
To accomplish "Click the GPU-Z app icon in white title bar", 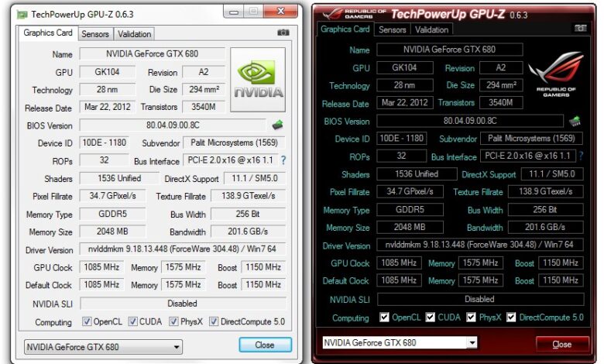I will click(22, 15).
